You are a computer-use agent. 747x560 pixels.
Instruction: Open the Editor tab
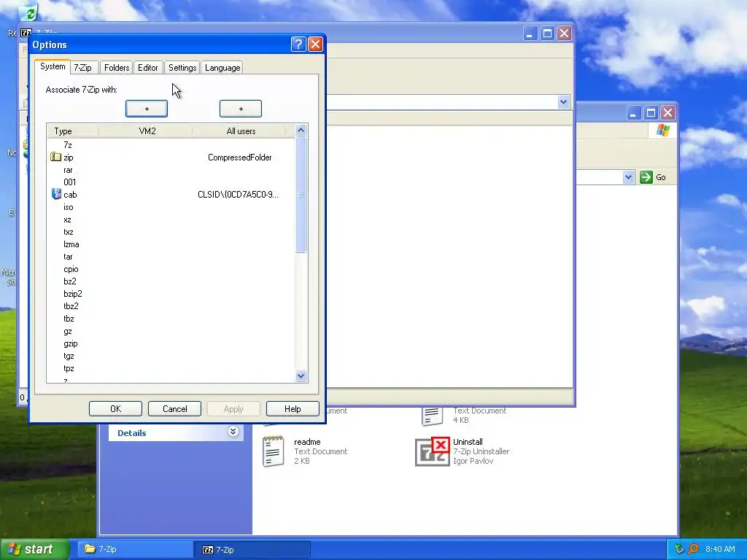[x=147, y=68]
